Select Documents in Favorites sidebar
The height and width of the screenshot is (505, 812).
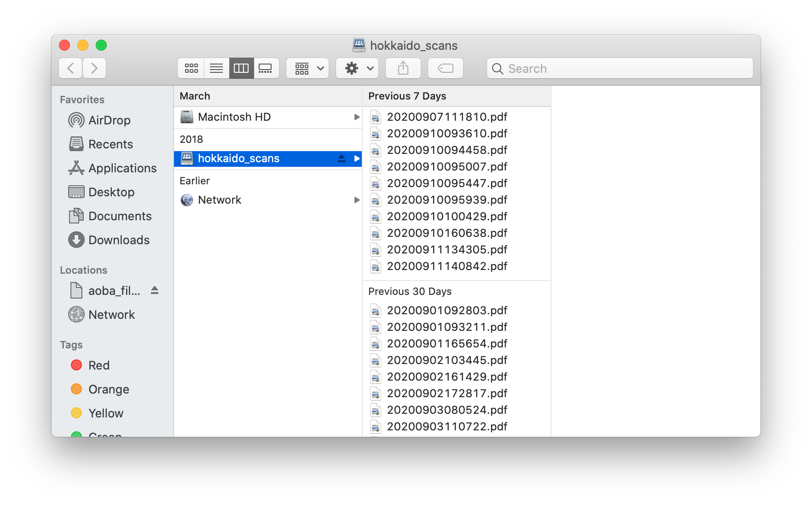click(x=120, y=216)
